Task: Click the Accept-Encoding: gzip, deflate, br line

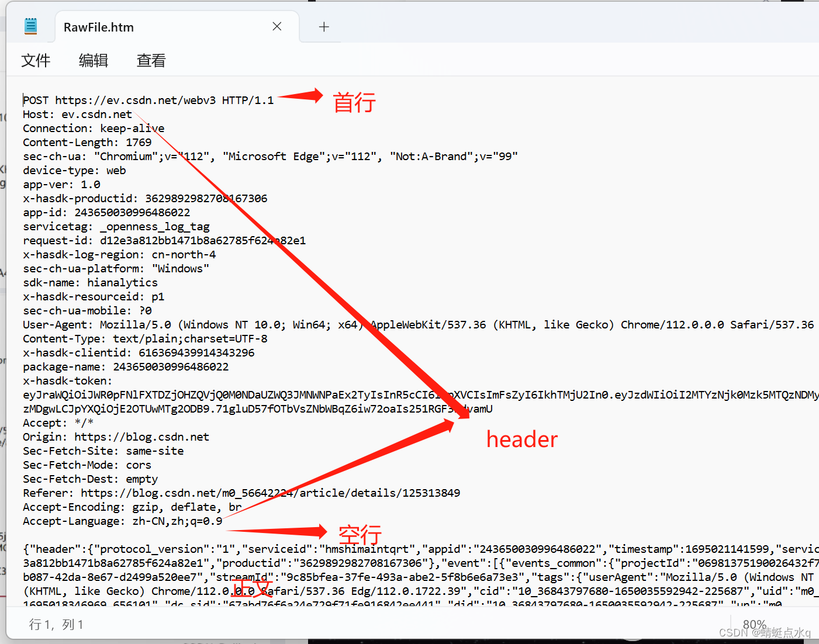Action: click(132, 507)
